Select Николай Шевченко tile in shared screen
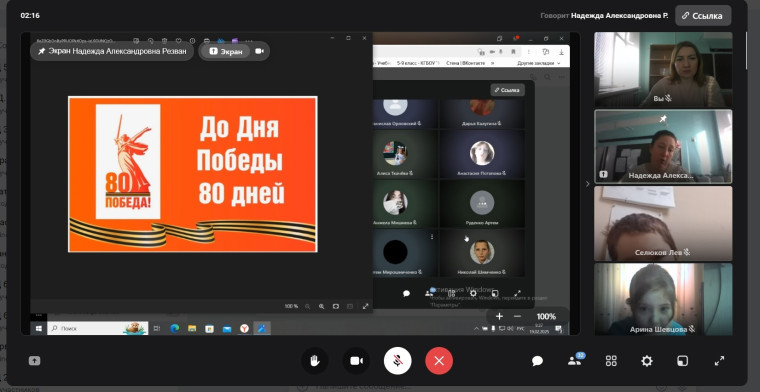 click(482, 254)
